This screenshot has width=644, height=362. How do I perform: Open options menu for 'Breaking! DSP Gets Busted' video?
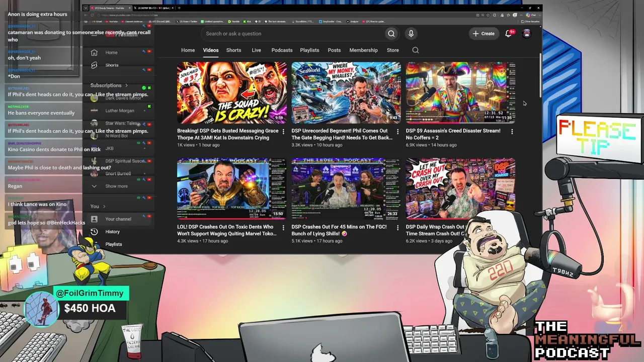(x=283, y=131)
